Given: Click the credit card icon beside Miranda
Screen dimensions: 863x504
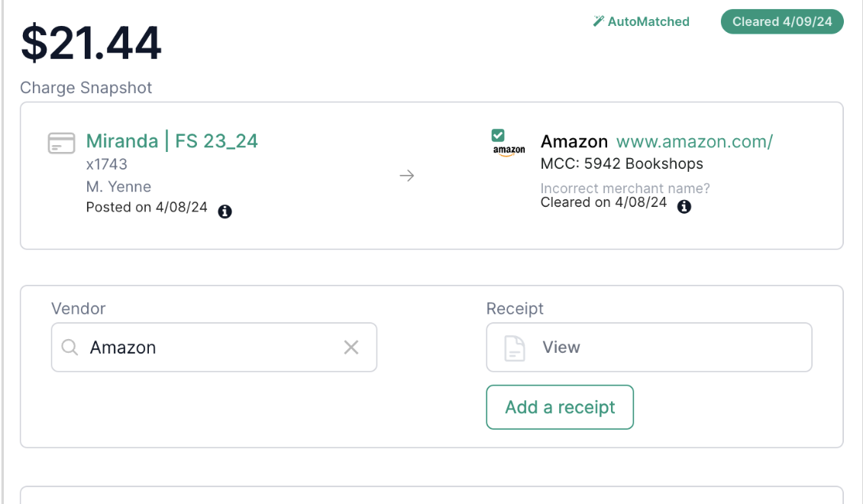Looking at the screenshot, I should pyautogui.click(x=61, y=143).
